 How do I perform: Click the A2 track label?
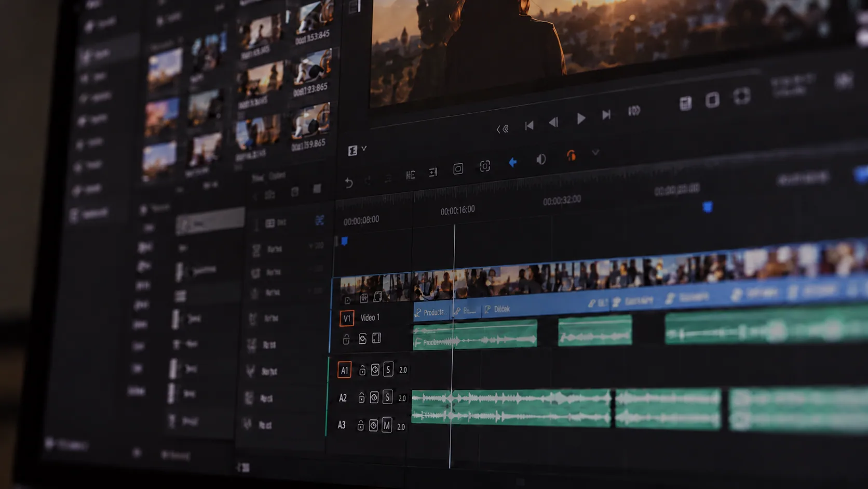[x=343, y=398]
